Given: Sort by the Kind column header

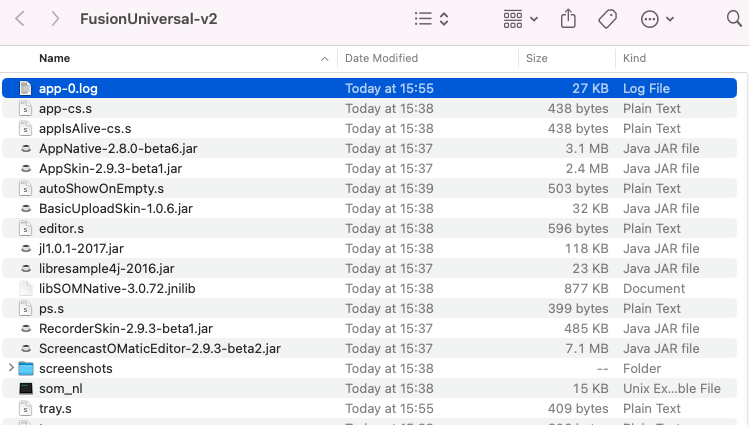Looking at the screenshot, I should tap(634, 59).
